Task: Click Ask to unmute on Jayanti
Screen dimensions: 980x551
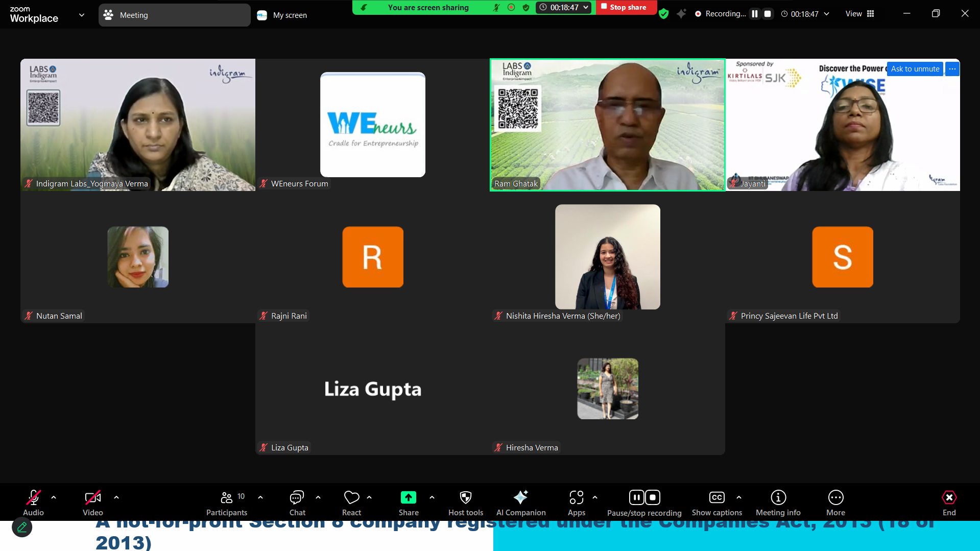Action: [x=915, y=69]
